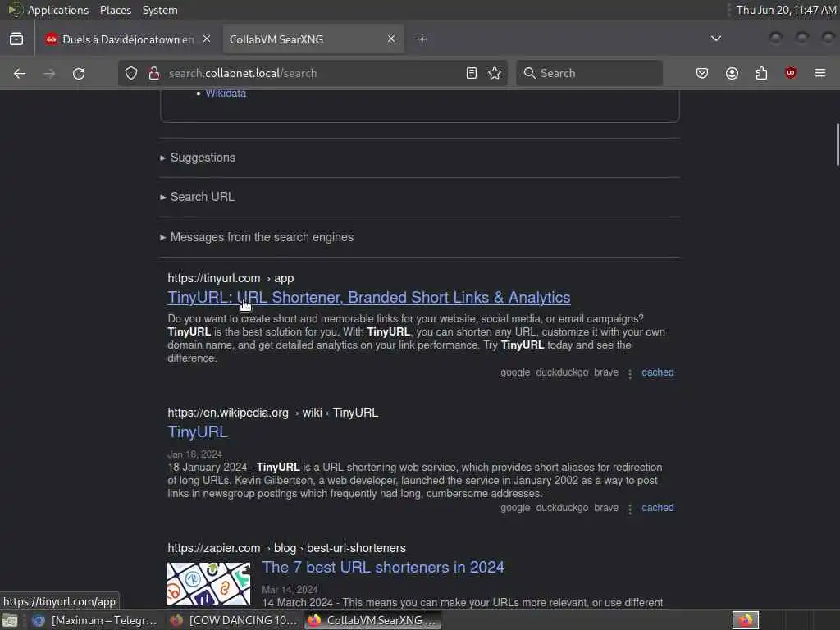Image resolution: width=840 pixels, height=630 pixels.
Task: Open the Firefox hamburger menu
Action: [820, 73]
